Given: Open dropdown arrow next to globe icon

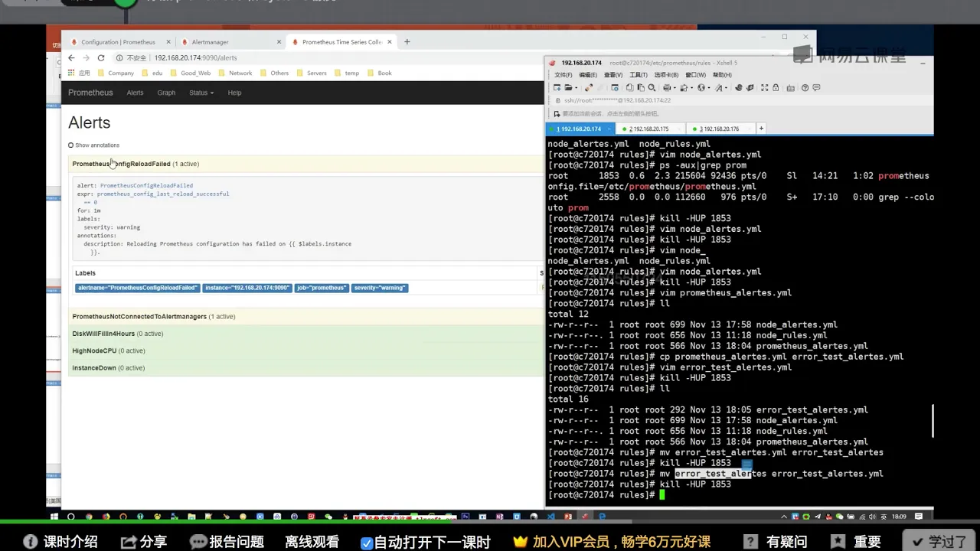Looking at the screenshot, I should (709, 88).
